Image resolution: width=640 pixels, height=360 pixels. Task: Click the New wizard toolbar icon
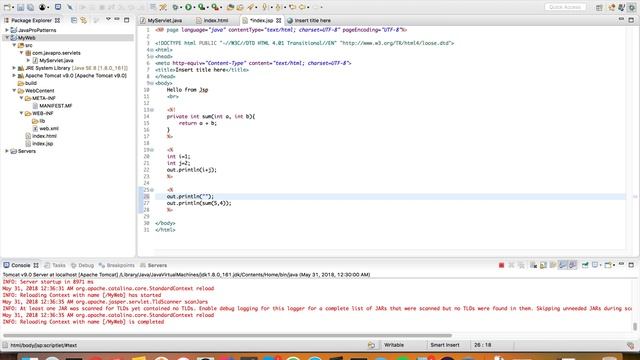[7, 7]
